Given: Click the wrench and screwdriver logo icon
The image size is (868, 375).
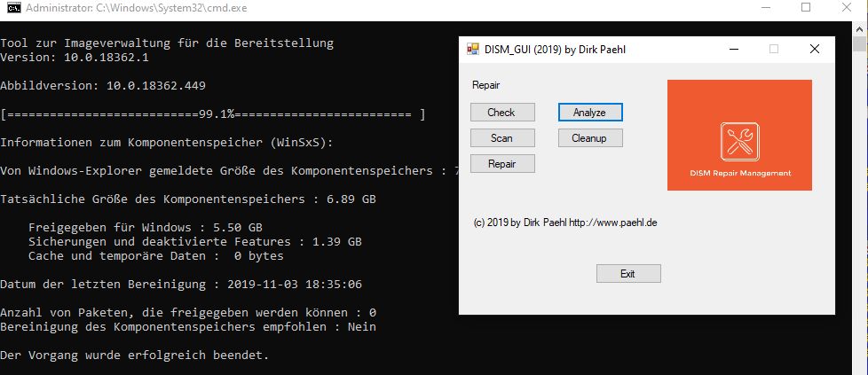Looking at the screenshot, I should pos(738,142).
